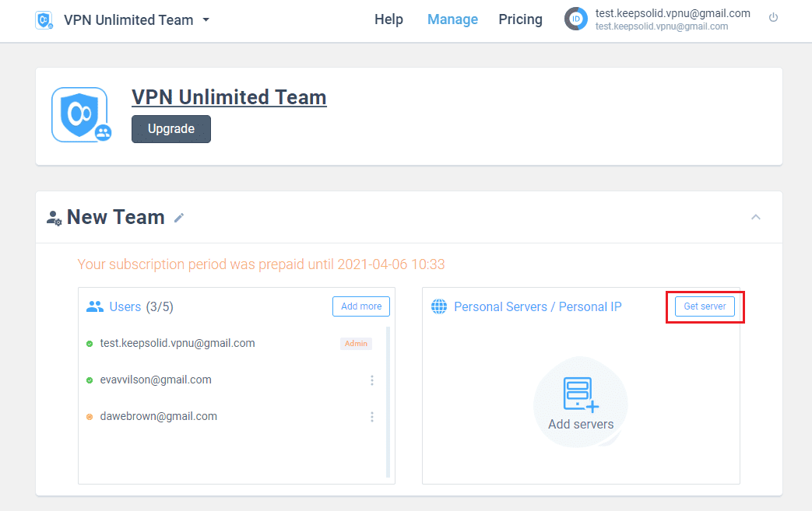Select user evavvilson@gmail.com
This screenshot has width=812, height=511.
pos(156,380)
